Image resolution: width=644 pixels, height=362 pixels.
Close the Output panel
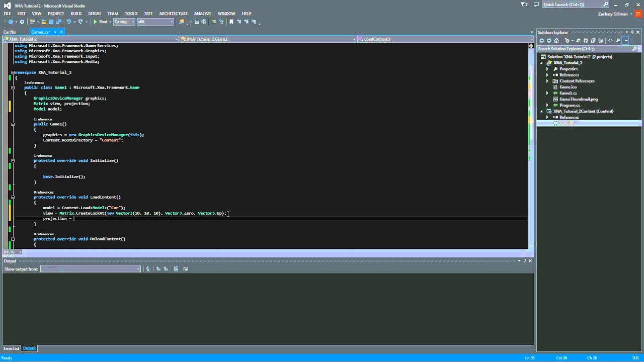pos(530,260)
